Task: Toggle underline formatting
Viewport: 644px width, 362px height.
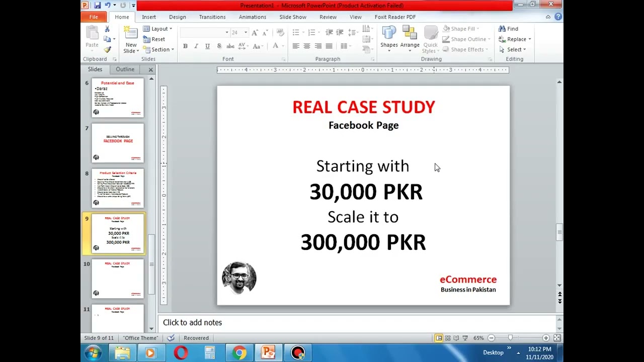Action: point(207,46)
